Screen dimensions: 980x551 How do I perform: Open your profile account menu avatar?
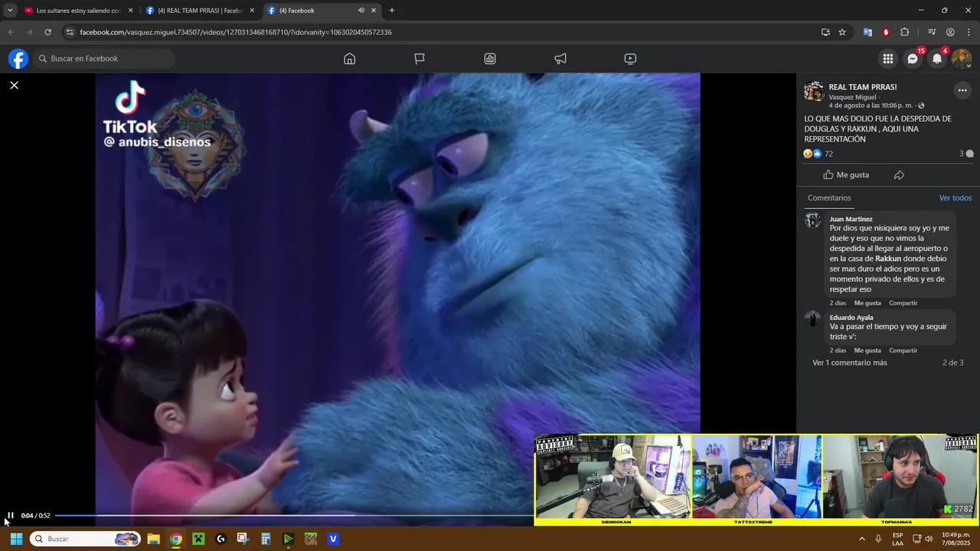(962, 59)
